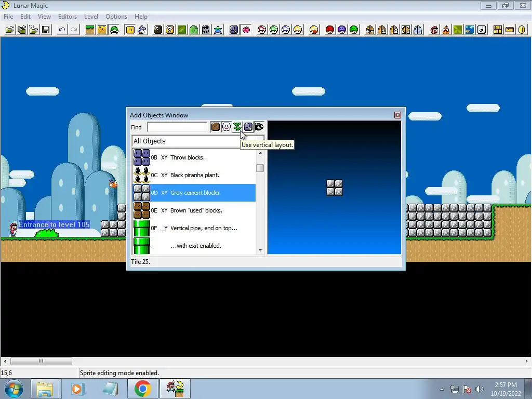The width and height of the screenshot is (532, 399).
Task: Click the green mushroom toolbar icon
Action: (274, 30)
